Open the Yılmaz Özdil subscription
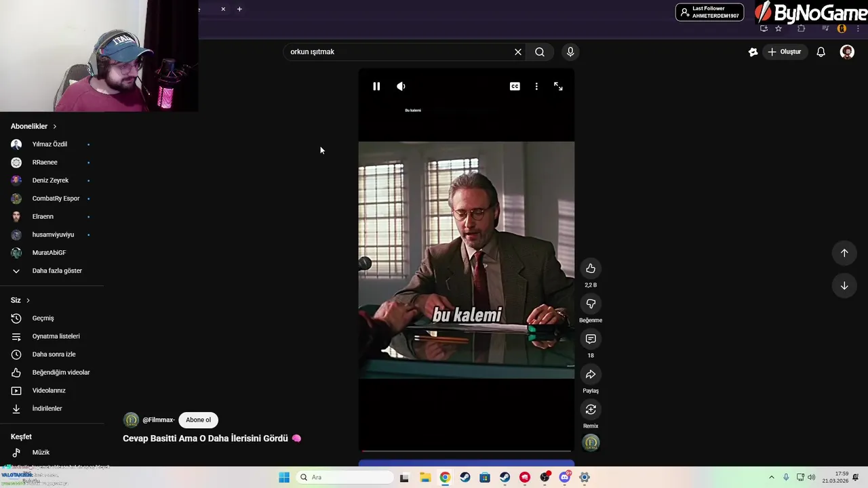The image size is (868, 488). tap(52, 144)
